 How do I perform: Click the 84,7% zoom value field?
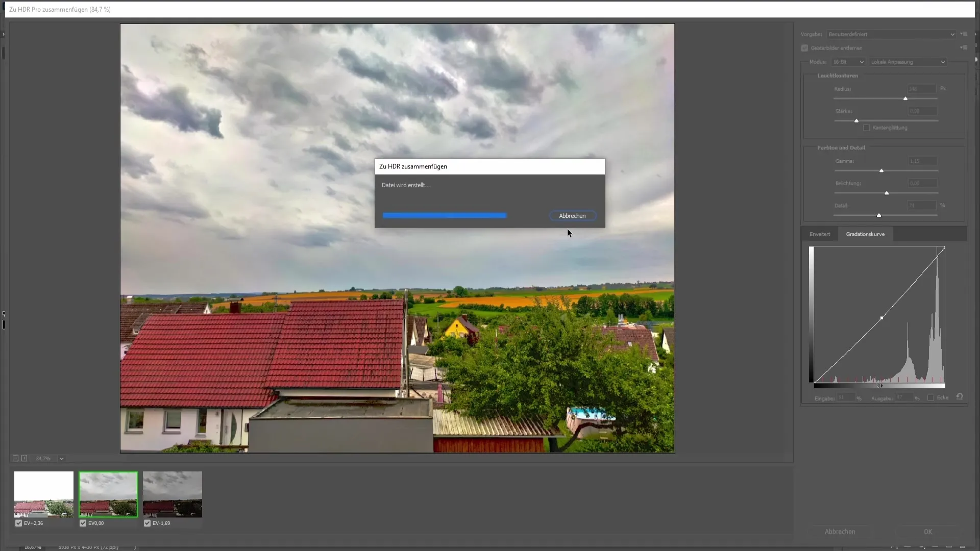pos(43,459)
